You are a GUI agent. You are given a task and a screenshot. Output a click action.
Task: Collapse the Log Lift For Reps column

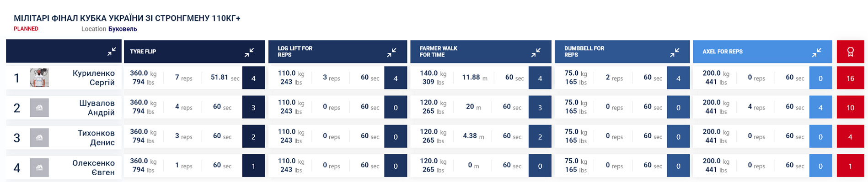[391, 52]
